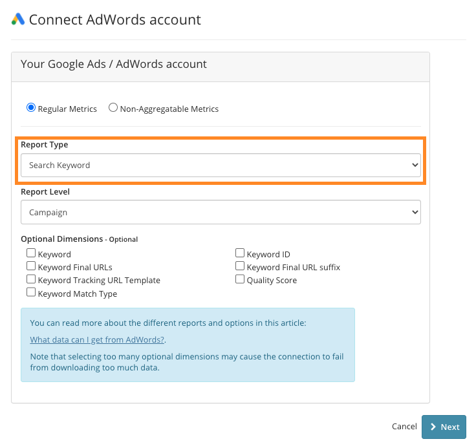Click the chevron arrow icon on the Next button
The image size is (476, 448).
coord(433,427)
